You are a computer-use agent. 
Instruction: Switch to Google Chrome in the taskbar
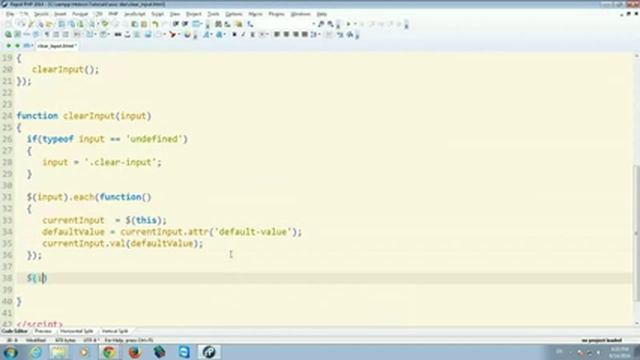(109, 352)
